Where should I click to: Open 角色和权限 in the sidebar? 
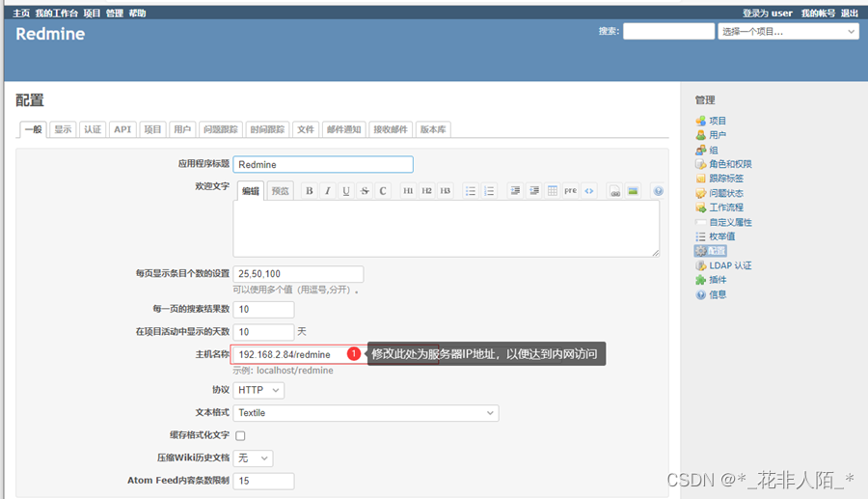point(730,164)
